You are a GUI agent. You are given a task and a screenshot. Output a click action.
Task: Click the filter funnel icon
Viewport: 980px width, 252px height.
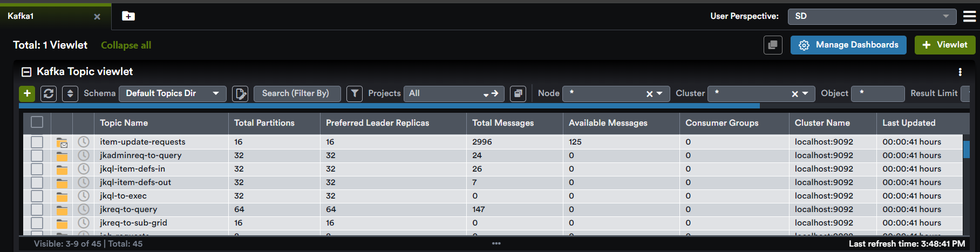355,93
